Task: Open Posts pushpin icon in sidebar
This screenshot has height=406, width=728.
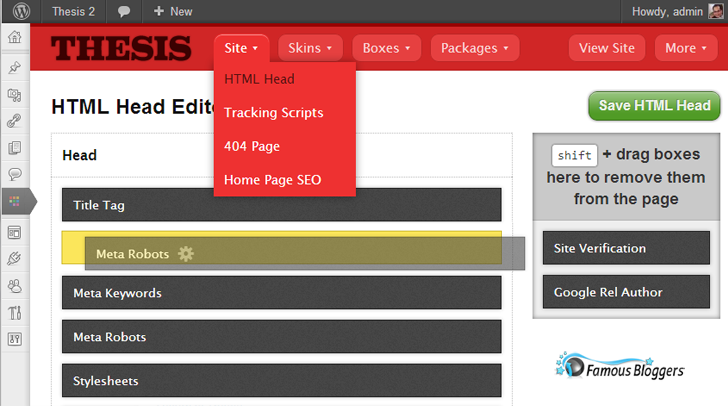Action: [15, 68]
